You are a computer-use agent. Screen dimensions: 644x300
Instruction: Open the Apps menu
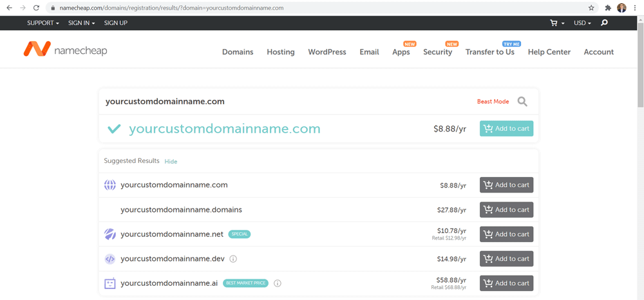pyautogui.click(x=401, y=52)
